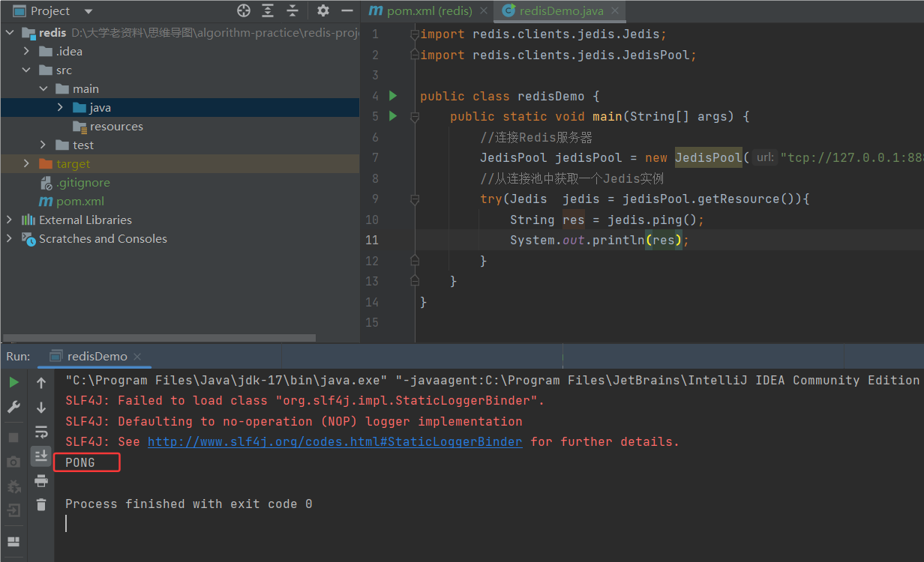Expand the .idea folder
Image resolution: width=924 pixels, height=562 pixels.
[27, 51]
